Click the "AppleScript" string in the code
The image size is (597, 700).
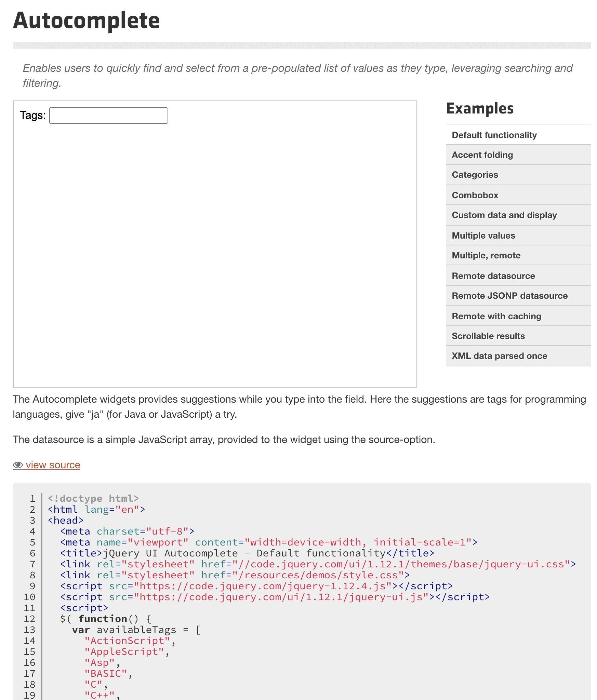(124, 651)
